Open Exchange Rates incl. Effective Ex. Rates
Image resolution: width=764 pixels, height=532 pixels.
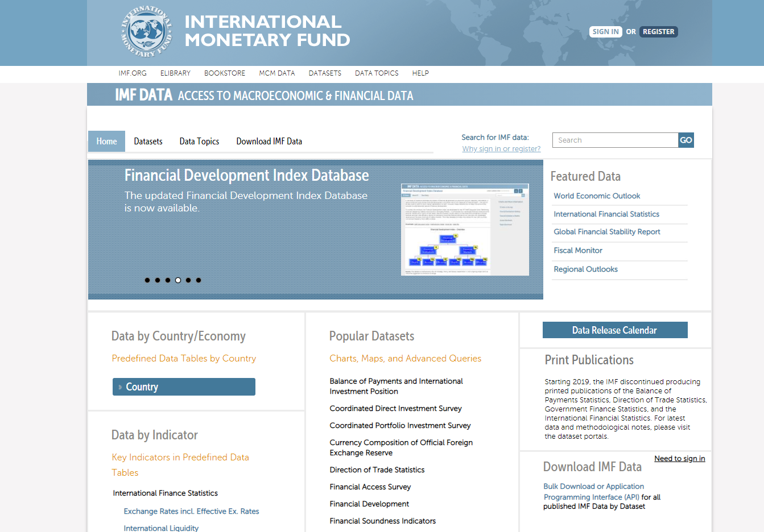click(191, 512)
